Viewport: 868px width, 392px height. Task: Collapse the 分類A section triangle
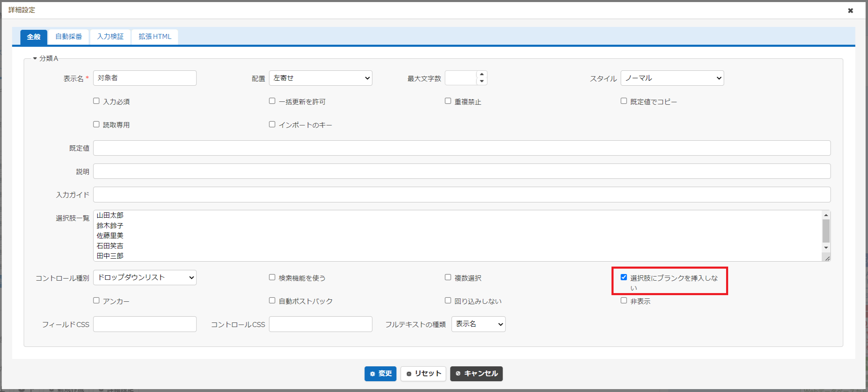[x=35, y=58]
